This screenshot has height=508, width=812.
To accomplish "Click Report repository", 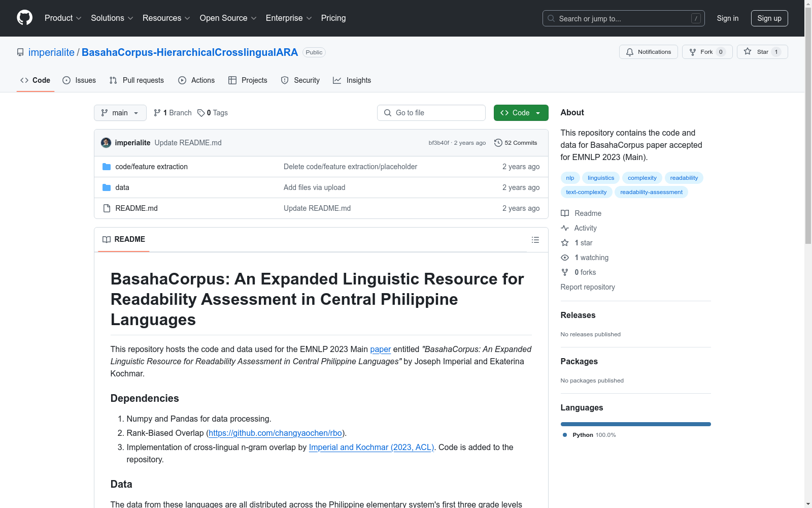I will click(588, 287).
